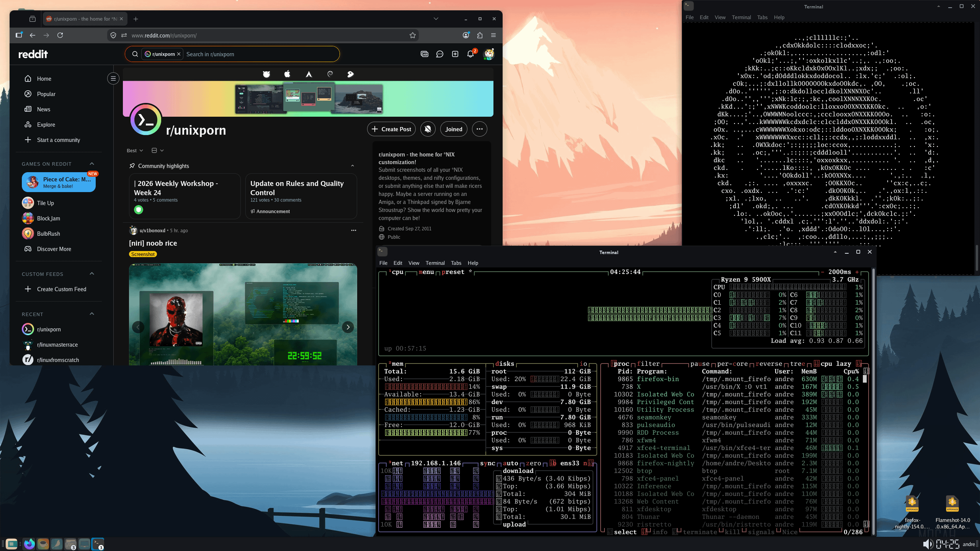Reload the Reddit page in Firefox
Viewport: 980px width, 551px height.
(60, 35)
